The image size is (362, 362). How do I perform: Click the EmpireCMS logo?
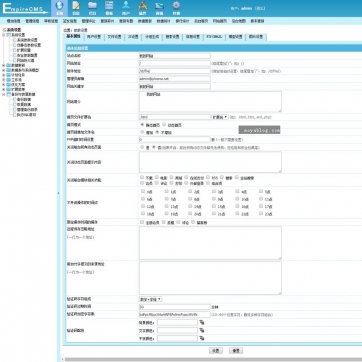25,9
